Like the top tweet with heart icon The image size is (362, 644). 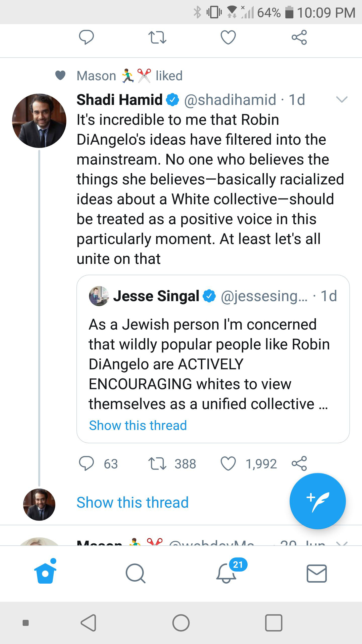(x=228, y=37)
